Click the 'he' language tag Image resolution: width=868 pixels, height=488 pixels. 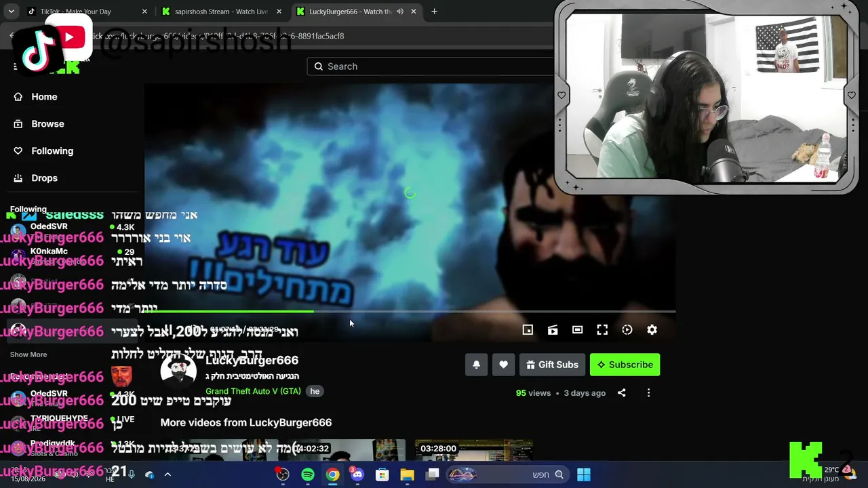tap(315, 391)
